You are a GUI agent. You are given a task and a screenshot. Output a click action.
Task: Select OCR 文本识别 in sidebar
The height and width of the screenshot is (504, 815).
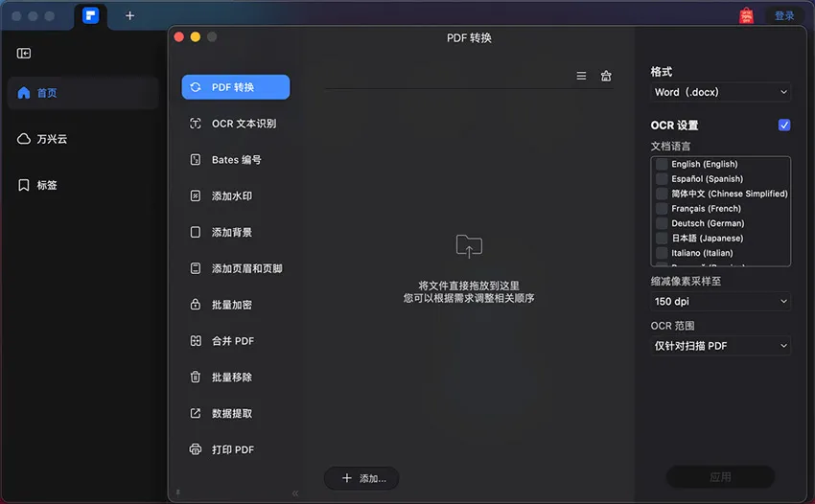[x=244, y=124]
